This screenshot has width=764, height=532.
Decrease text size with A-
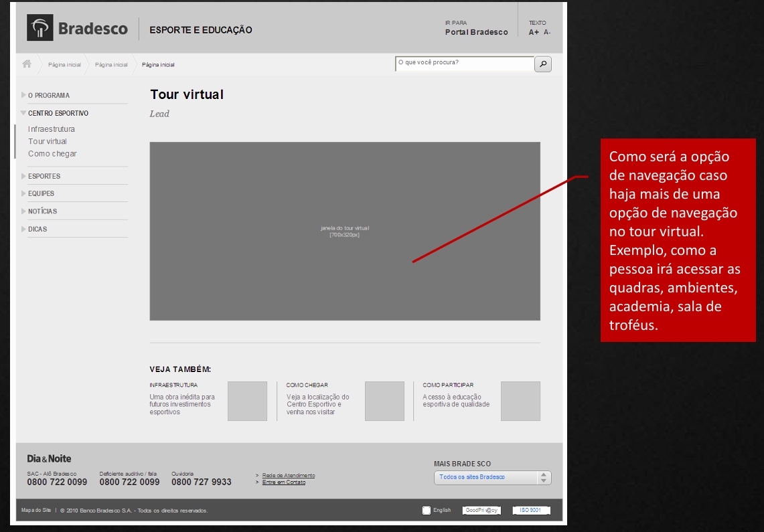tap(547, 32)
